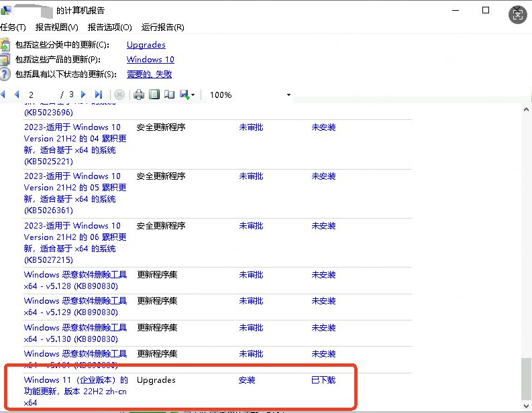The width and height of the screenshot is (532, 413).
Task: Click the greyed-out stop rendering icon
Action: pyautogui.click(x=119, y=95)
